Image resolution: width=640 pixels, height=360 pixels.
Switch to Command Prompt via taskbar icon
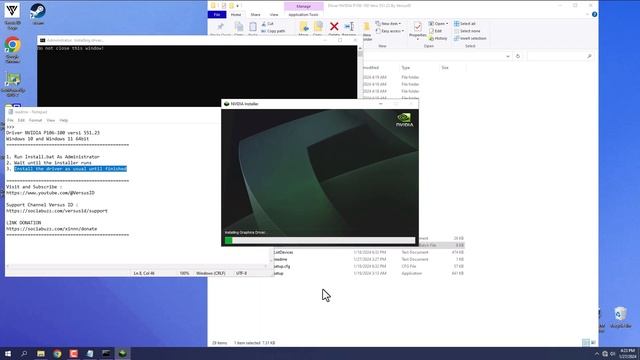[x=106, y=353]
